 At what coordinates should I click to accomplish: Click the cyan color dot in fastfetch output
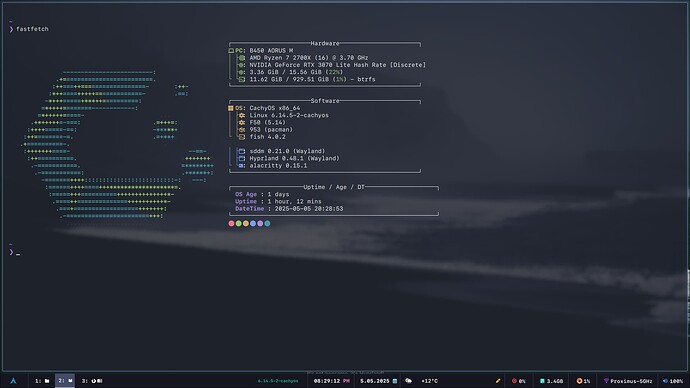[x=267, y=223]
